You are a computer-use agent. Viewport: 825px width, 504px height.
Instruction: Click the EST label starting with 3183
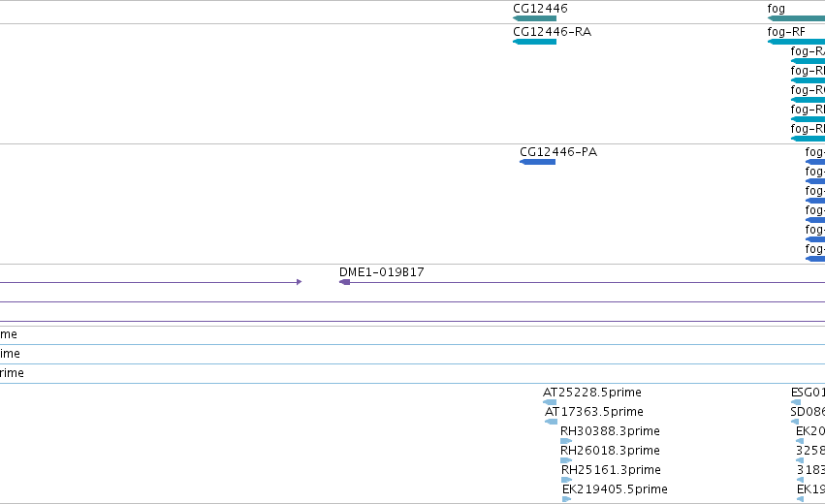[x=810, y=470]
